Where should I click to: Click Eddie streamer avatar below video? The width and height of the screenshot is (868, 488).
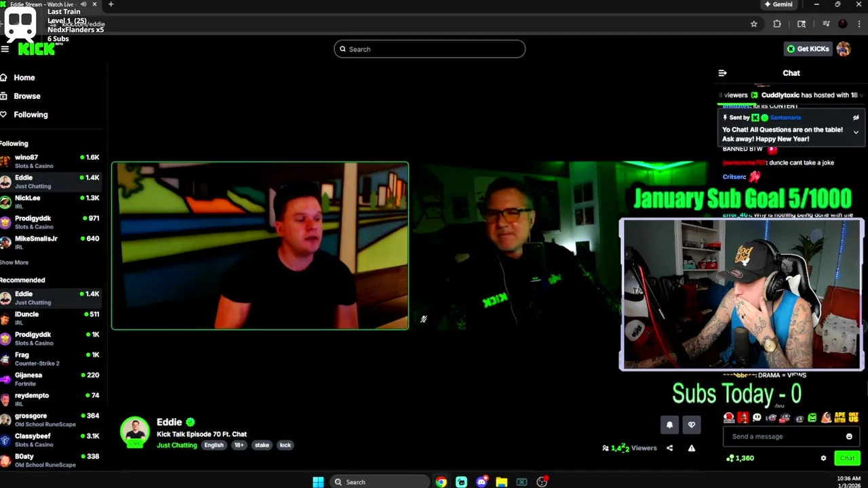click(135, 432)
